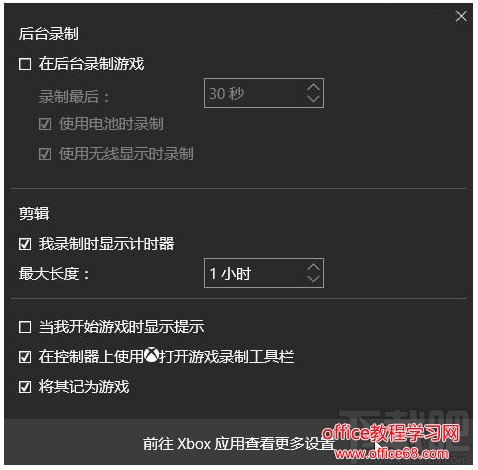Image resolution: width=478 pixels, height=470 pixels.
Task: Close the game recording settings dialog
Action: click(461, 16)
